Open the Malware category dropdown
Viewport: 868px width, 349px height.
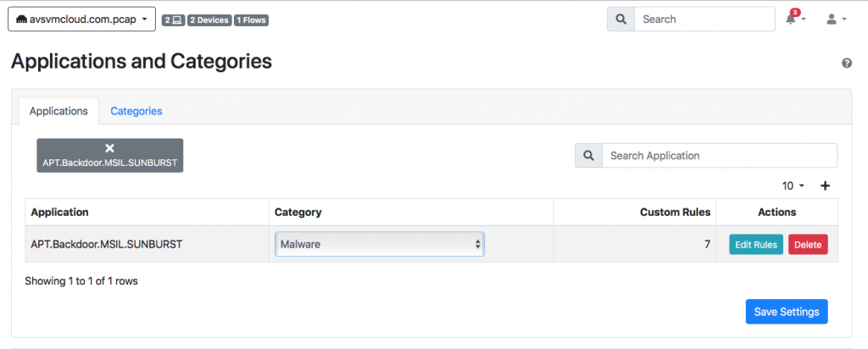pyautogui.click(x=380, y=244)
